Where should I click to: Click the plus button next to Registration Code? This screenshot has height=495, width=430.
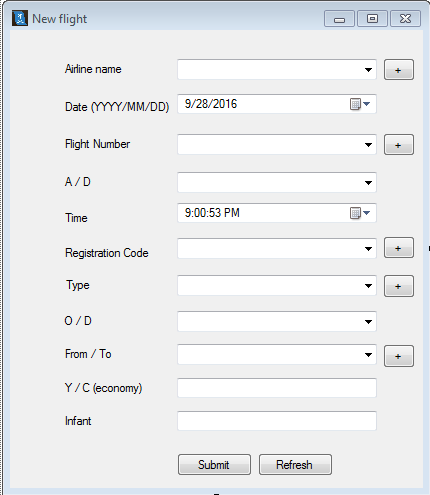[x=399, y=248]
